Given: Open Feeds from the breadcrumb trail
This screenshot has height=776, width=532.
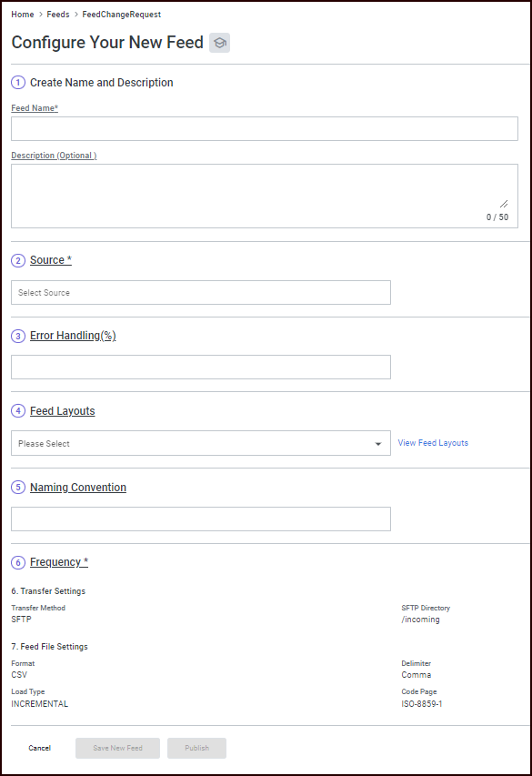Looking at the screenshot, I should 57,15.
